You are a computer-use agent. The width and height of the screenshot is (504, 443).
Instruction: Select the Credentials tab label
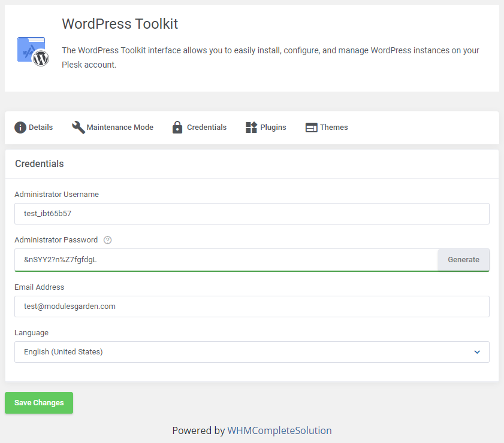click(x=207, y=128)
